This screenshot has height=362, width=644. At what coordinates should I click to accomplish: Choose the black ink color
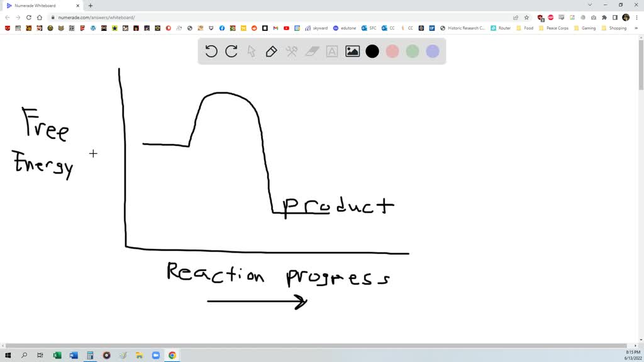[x=372, y=51]
